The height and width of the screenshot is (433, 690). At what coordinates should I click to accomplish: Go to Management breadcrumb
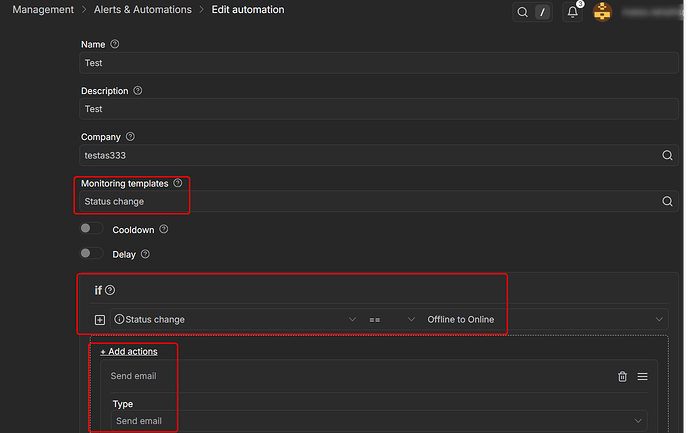coord(43,10)
